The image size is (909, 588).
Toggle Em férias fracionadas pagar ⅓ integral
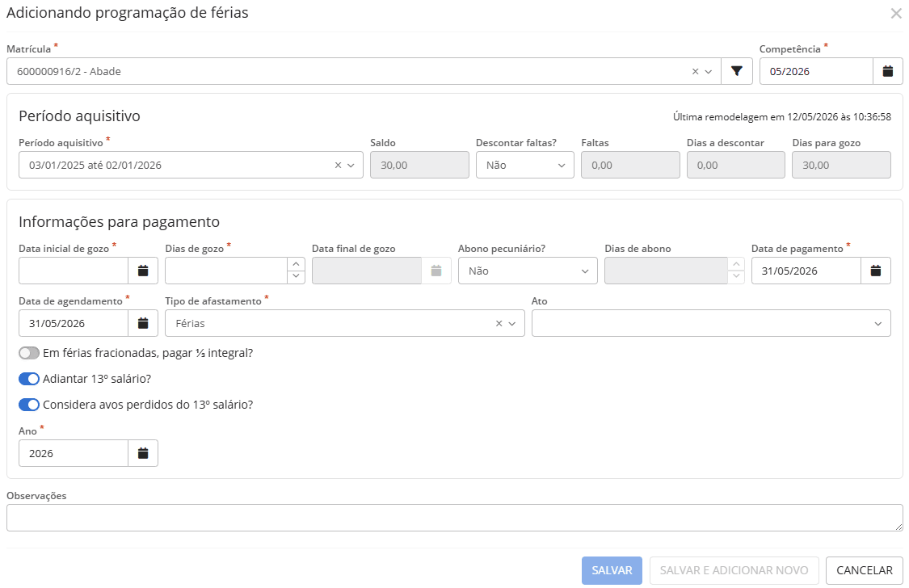[29, 353]
